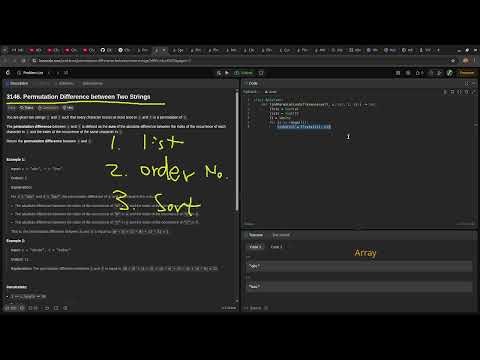Switch to the Testcase tab
Image resolution: width=480 pixels, height=360 pixels.
(254, 235)
